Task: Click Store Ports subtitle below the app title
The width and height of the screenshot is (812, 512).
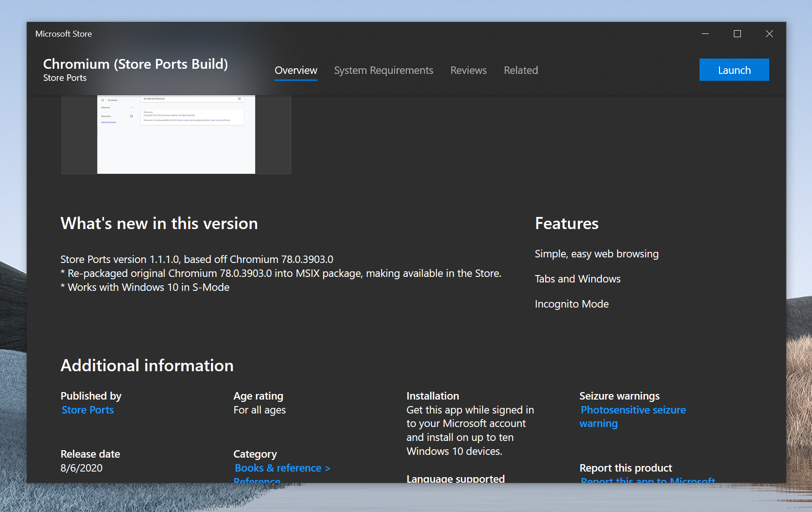Action: 65,78
